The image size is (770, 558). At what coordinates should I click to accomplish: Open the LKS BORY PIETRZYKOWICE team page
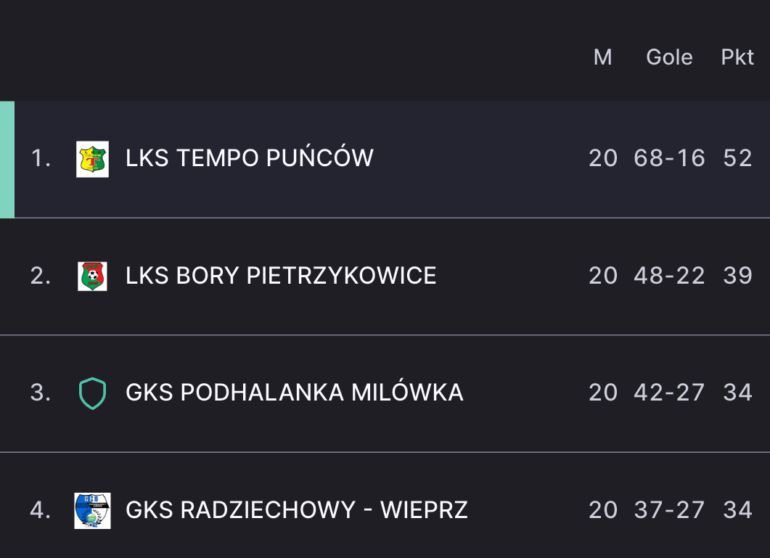point(281,276)
